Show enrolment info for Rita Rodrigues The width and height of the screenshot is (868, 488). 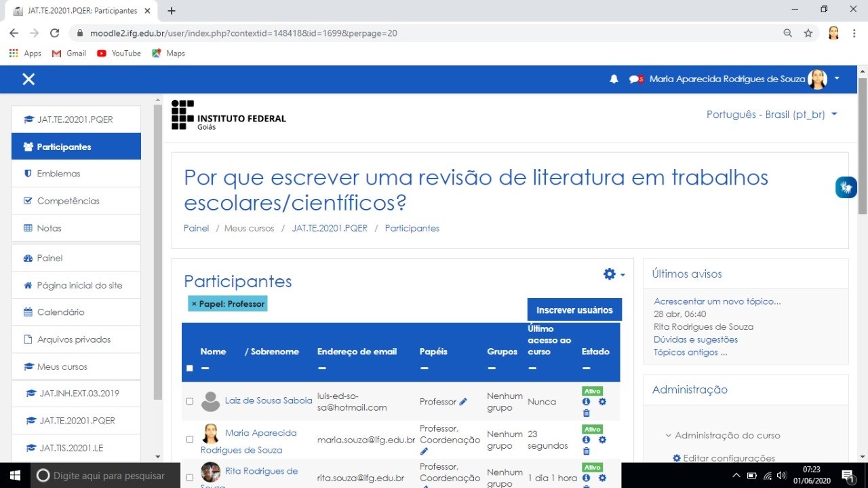point(587,478)
